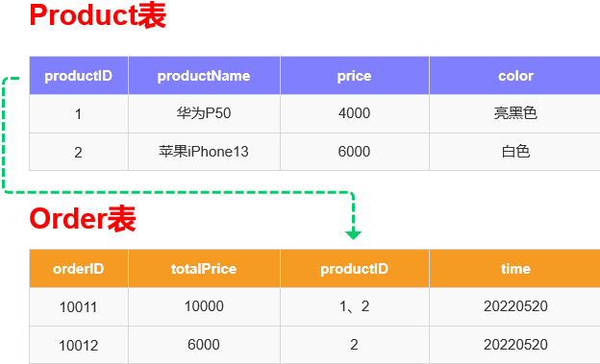
Task: Click the orange productID column header
Action: (355, 268)
